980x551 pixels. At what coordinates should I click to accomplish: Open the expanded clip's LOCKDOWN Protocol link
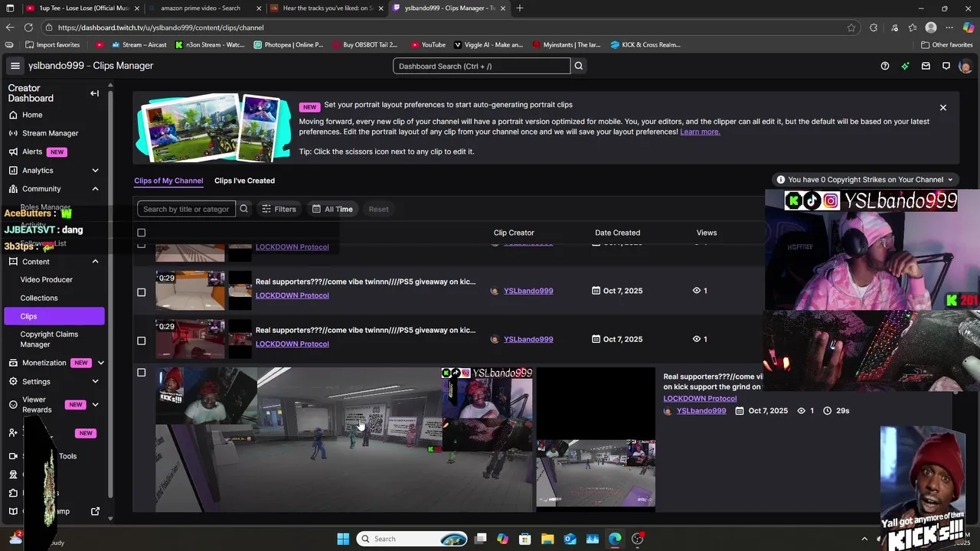coord(700,399)
